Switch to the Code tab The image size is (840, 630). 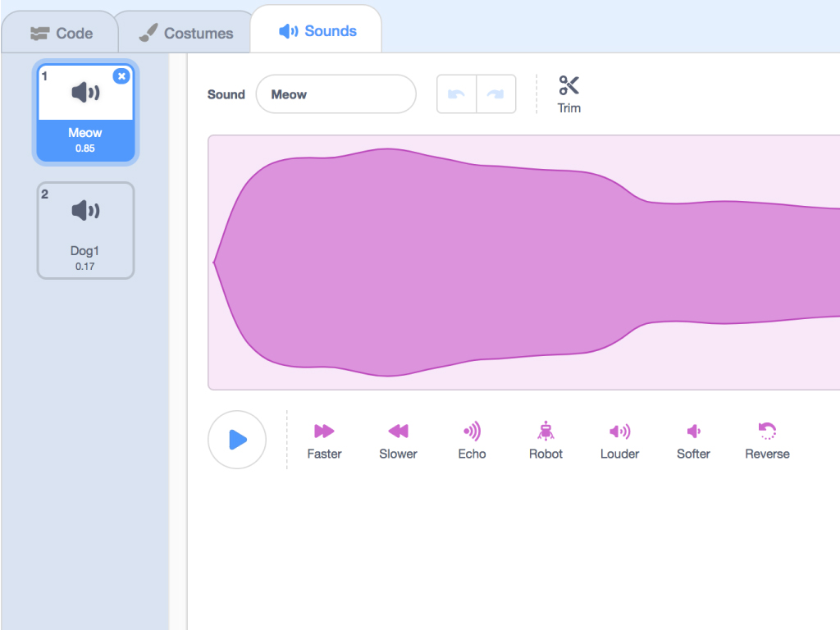coord(60,33)
